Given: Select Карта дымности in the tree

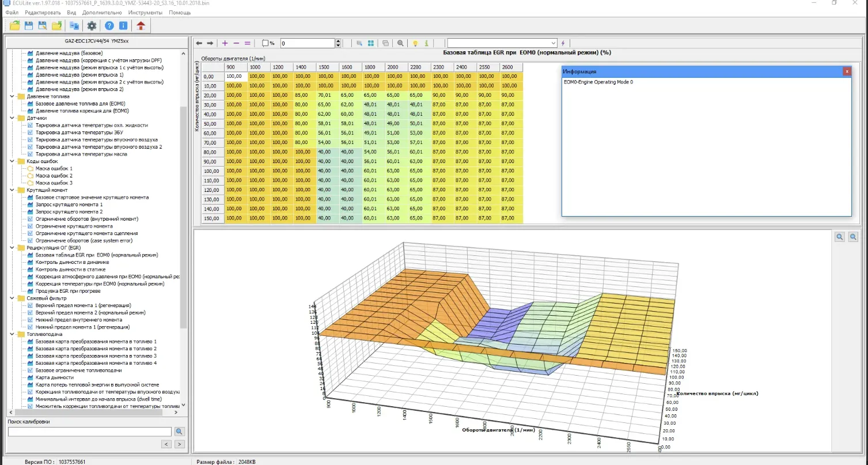Looking at the screenshot, I should point(55,377).
